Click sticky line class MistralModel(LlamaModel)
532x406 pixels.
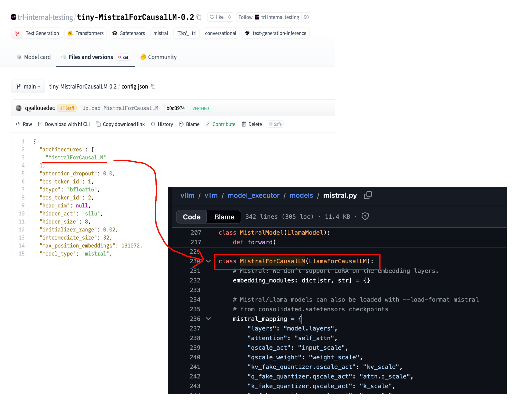[x=274, y=233]
